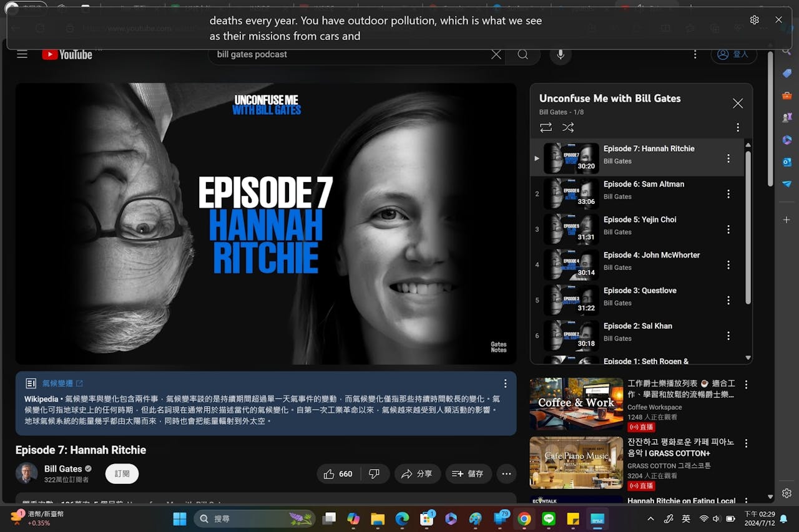Screen dimensions: 799x532
Task: Open YouTube settings three-dot menu
Action: coord(695,54)
